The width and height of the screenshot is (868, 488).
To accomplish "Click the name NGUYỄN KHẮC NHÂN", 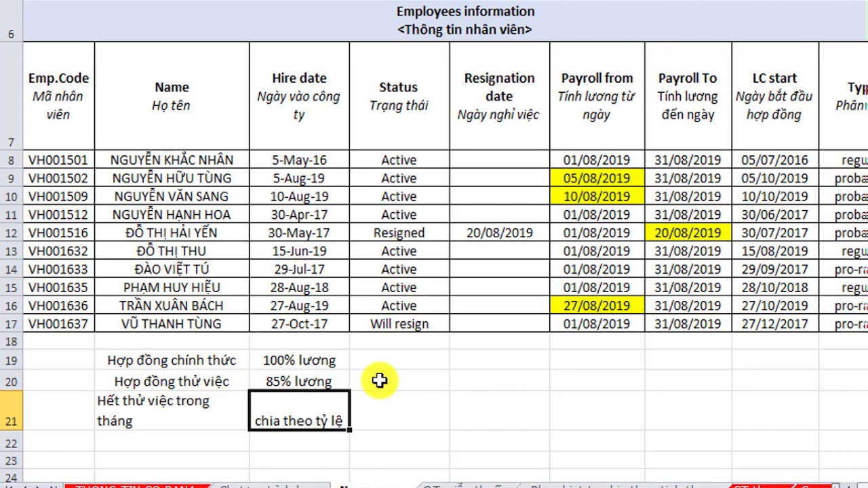I will [x=172, y=160].
